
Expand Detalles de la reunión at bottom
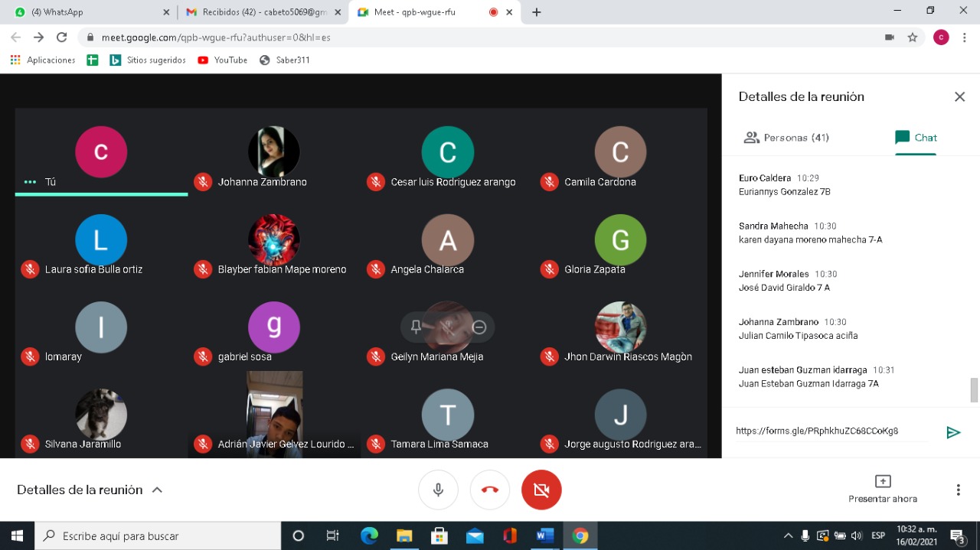pos(90,490)
